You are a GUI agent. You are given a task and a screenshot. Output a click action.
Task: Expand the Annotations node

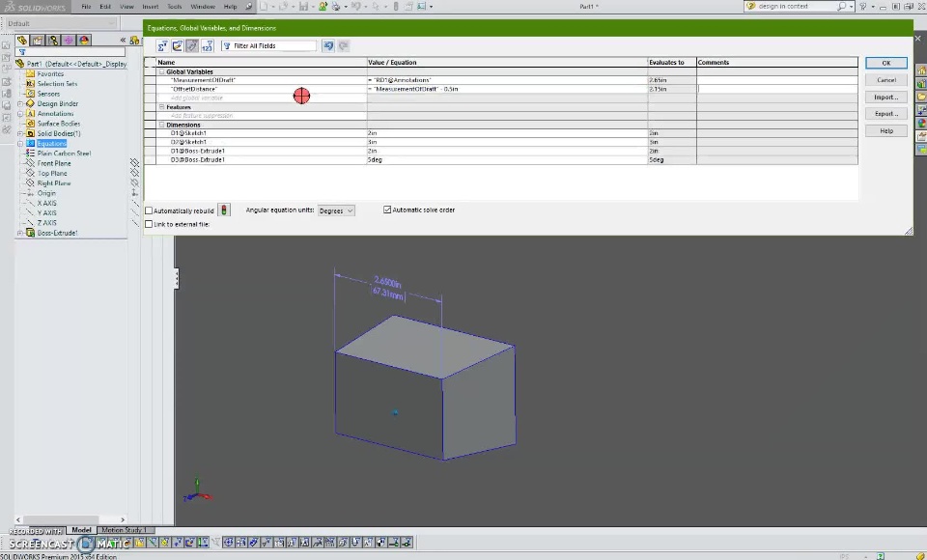tap(20, 114)
